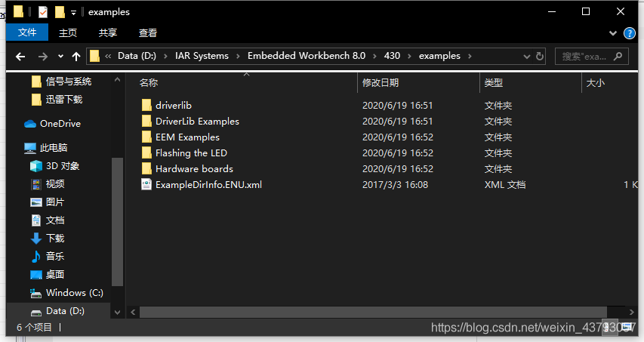Screen dimensions: 644x342
Task: Click the OneDrive cloud icon
Action: click(x=30, y=124)
